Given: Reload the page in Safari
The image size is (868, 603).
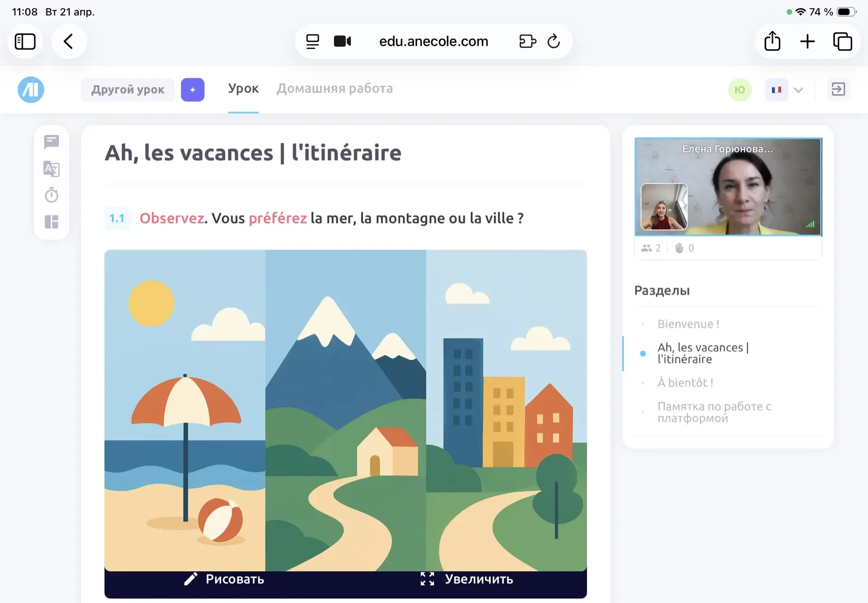Looking at the screenshot, I should 553,42.
